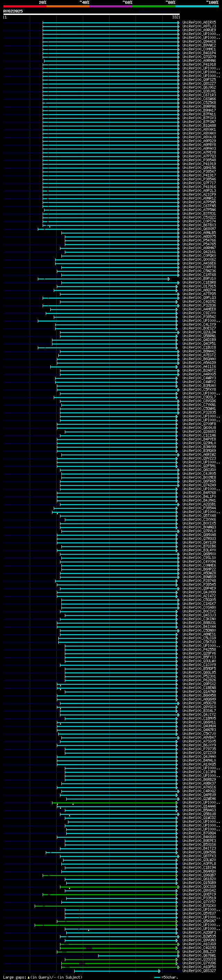
Task: Select hit label UniRef100_P54766
Action: coord(199,241)
